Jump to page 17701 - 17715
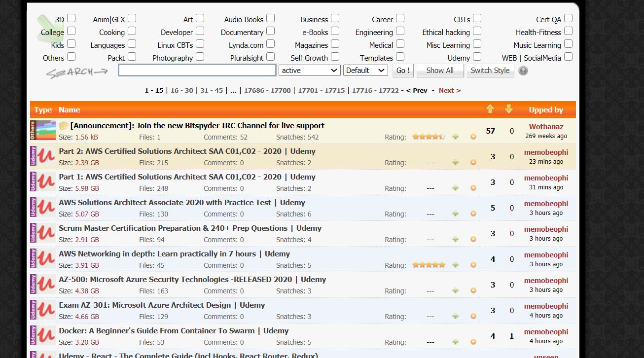 pyautogui.click(x=321, y=90)
